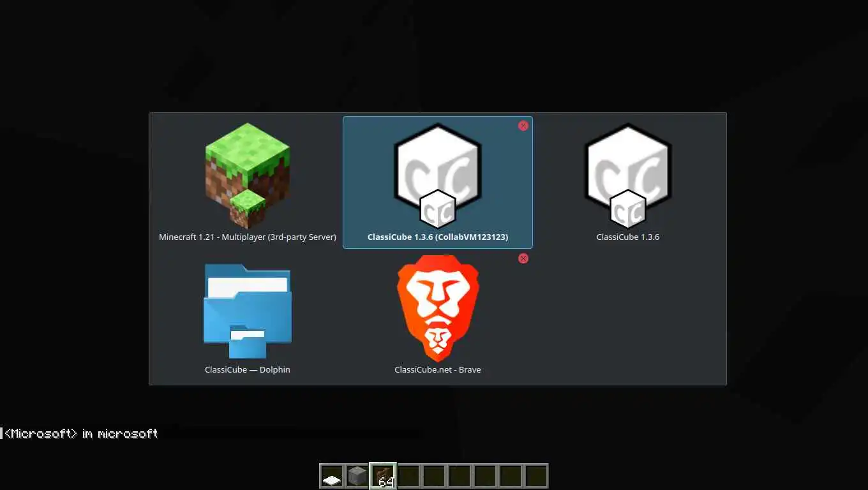The width and height of the screenshot is (868, 490).
Task: Select the stone block hotbar slot
Action: tap(357, 476)
